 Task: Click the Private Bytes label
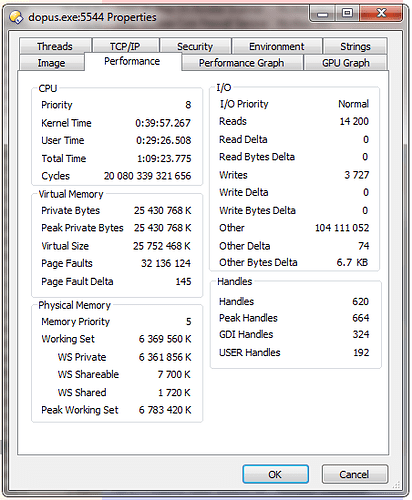click(71, 210)
